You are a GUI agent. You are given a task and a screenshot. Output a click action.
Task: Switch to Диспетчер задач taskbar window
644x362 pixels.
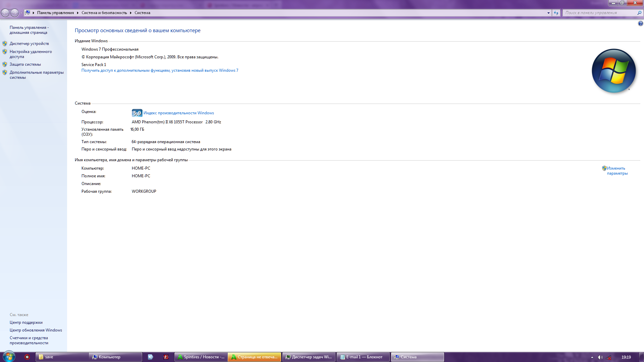309,357
